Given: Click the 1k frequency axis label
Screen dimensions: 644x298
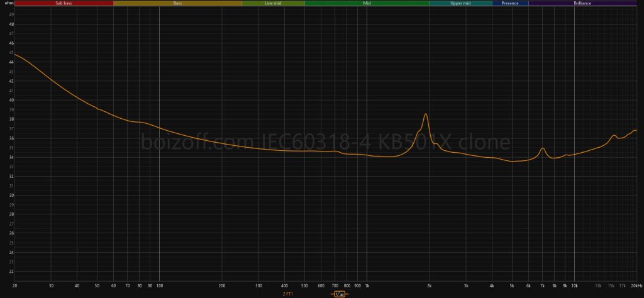Looking at the screenshot, I should pyautogui.click(x=367, y=285).
